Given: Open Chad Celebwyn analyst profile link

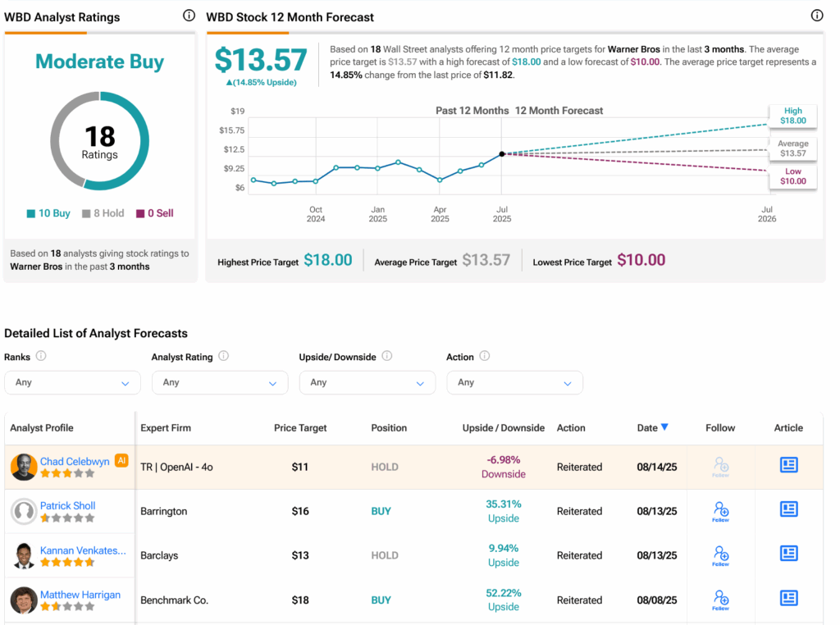Looking at the screenshot, I should (75, 461).
